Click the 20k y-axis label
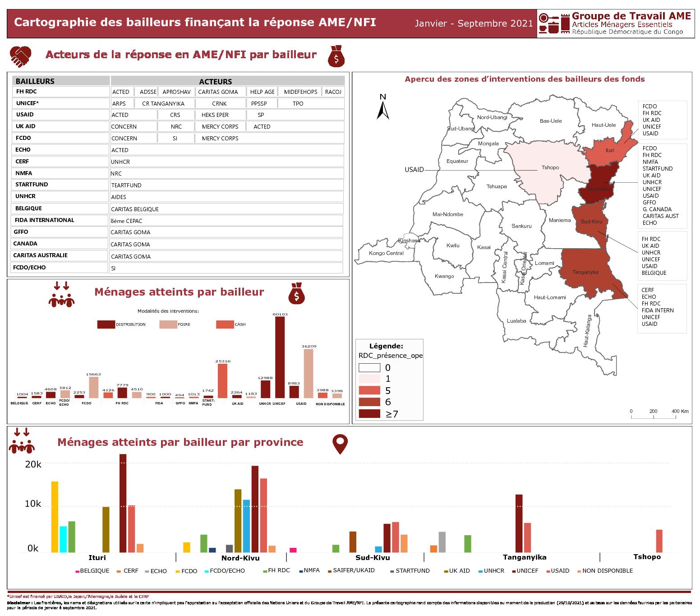 [x=32, y=464]
